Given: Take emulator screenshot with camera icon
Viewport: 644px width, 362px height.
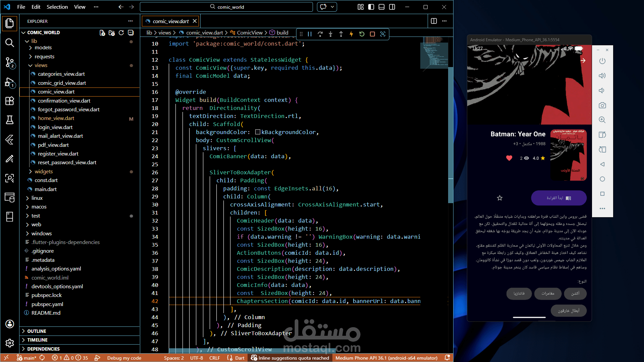Looking at the screenshot, I should click(x=602, y=105).
